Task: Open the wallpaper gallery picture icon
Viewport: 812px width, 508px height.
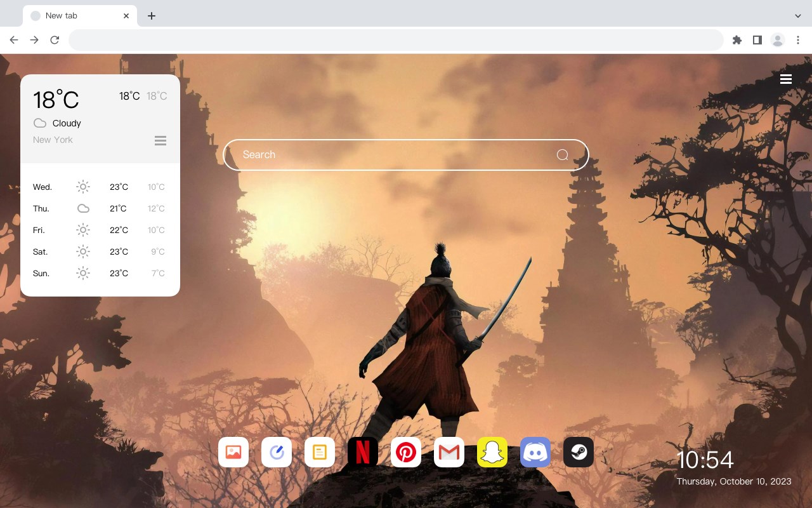Action: click(x=233, y=452)
